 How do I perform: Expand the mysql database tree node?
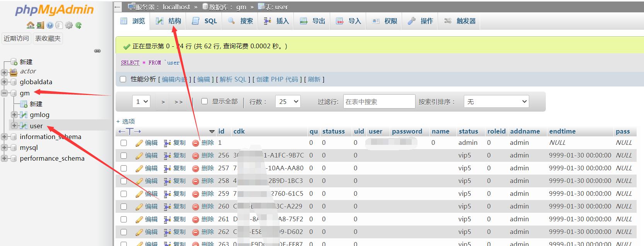coord(5,148)
